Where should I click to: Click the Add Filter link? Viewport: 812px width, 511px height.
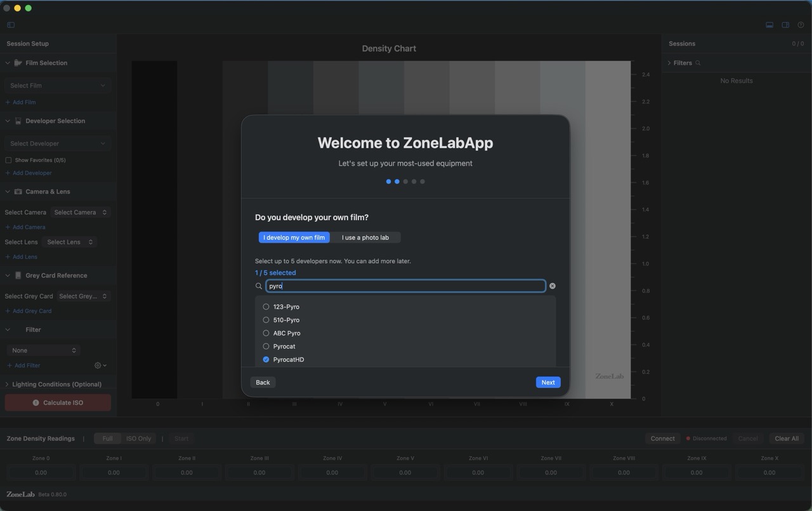(x=23, y=366)
